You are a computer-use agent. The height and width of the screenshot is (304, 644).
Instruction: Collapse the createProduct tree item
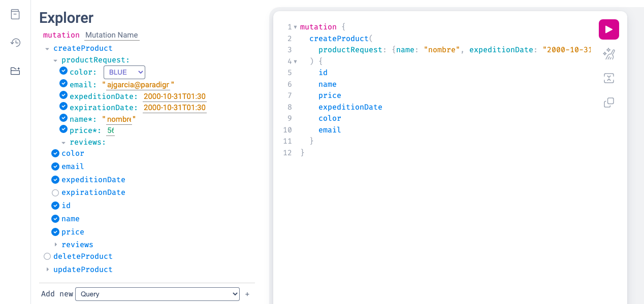pos(47,48)
